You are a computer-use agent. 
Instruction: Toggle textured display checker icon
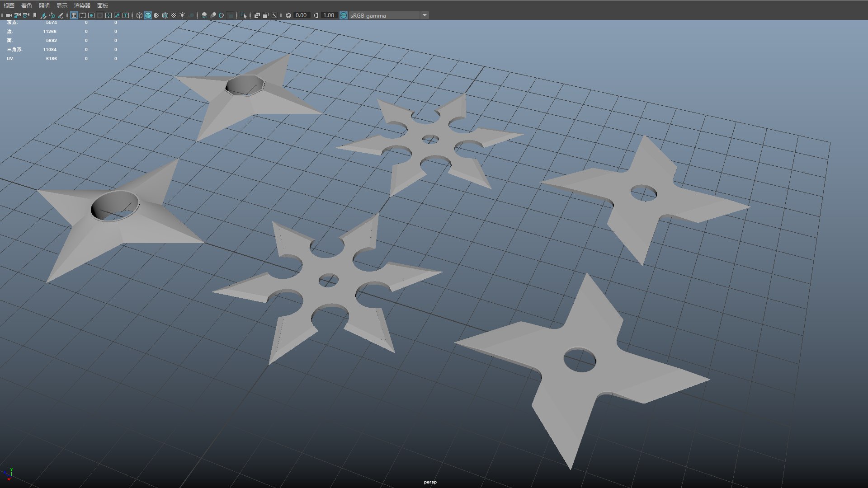point(174,15)
